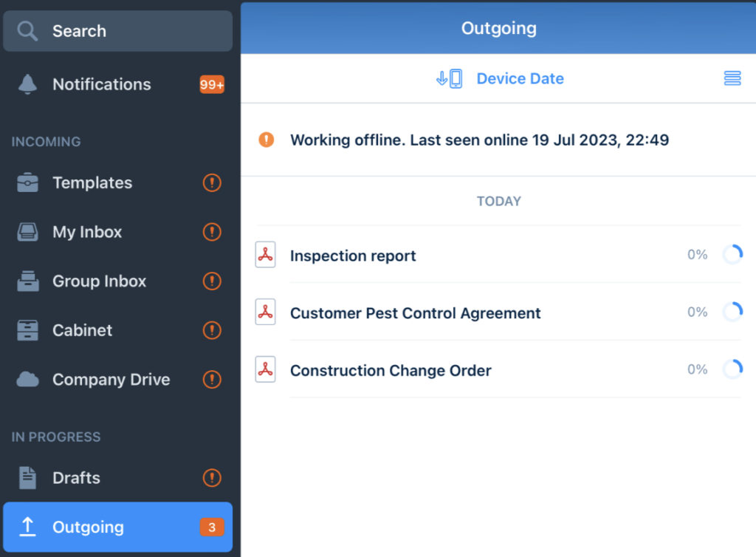Screen dimensions: 756x557
Task: Select the Outgoing sidebar item
Action: click(x=88, y=527)
